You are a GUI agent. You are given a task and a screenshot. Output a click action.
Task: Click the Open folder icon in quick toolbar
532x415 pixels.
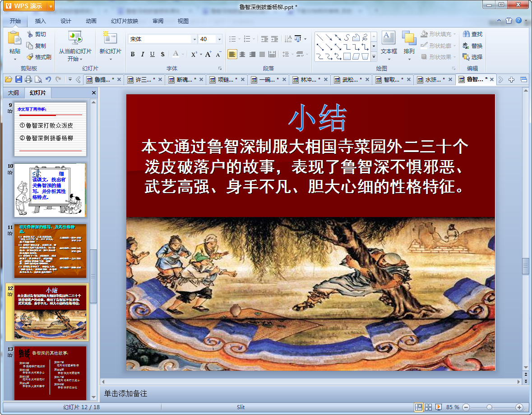[9, 79]
